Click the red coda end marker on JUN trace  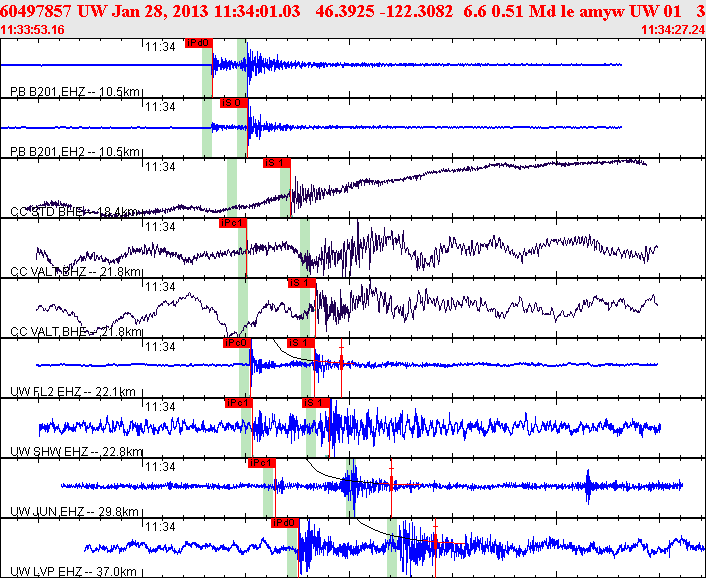(391, 485)
